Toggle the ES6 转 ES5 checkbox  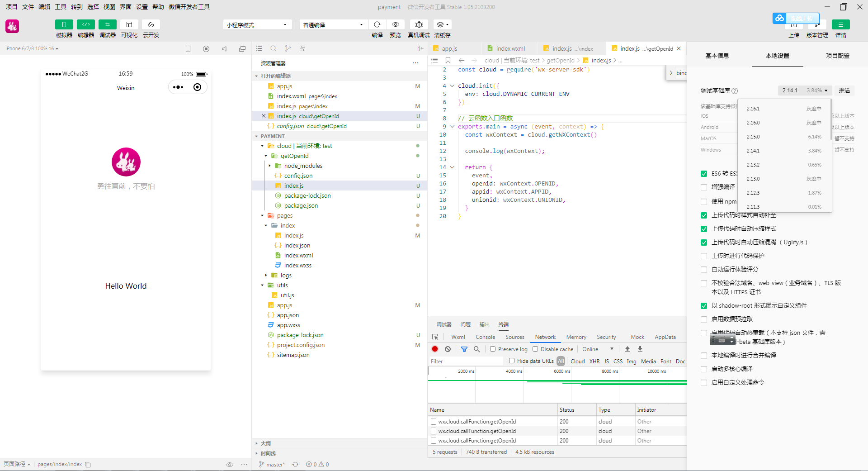point(704,174)
